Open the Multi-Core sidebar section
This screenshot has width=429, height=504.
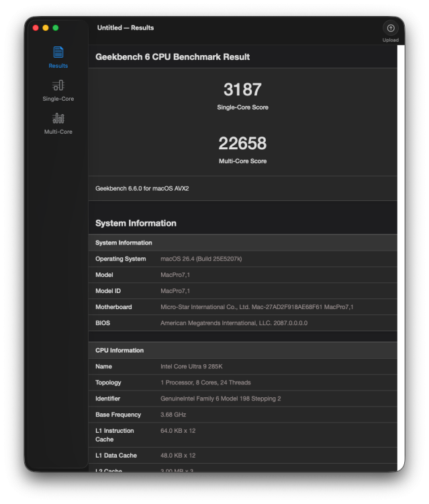58,124
